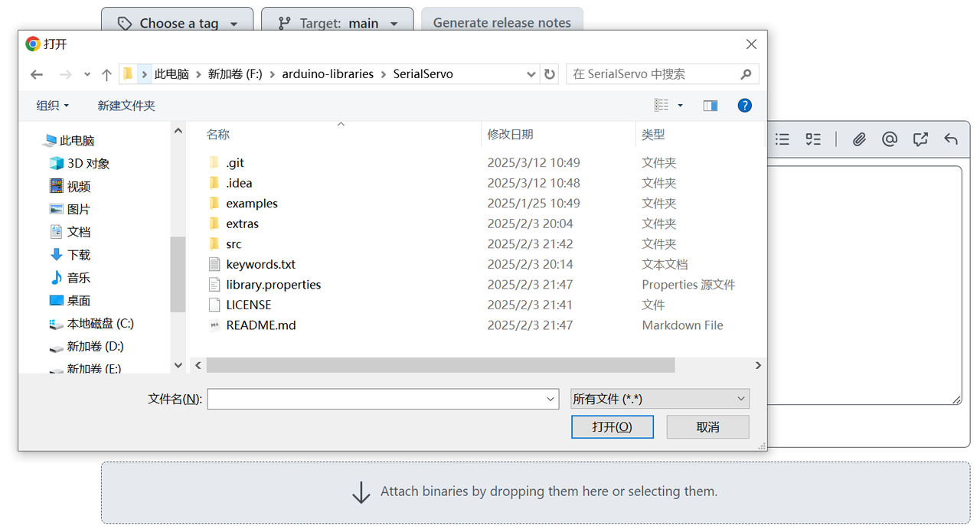
Task: Click scroll-right arrow of file list
Action: pyautogui.click(x=759, y=366)
